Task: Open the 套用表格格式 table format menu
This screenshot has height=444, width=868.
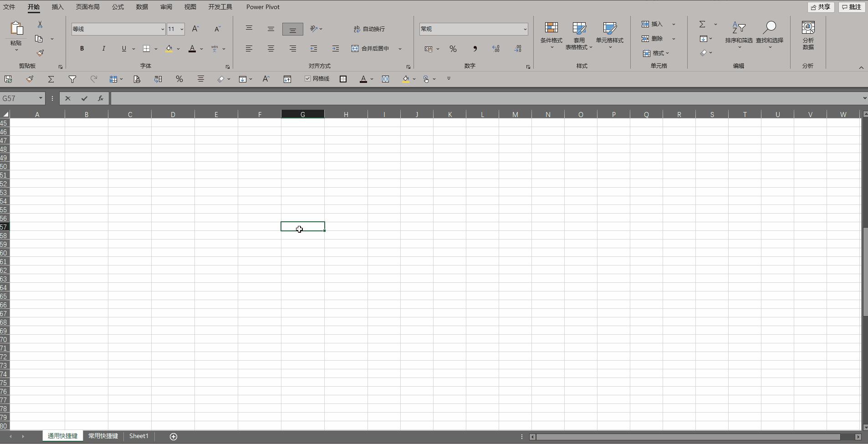Action: point(579,36)
